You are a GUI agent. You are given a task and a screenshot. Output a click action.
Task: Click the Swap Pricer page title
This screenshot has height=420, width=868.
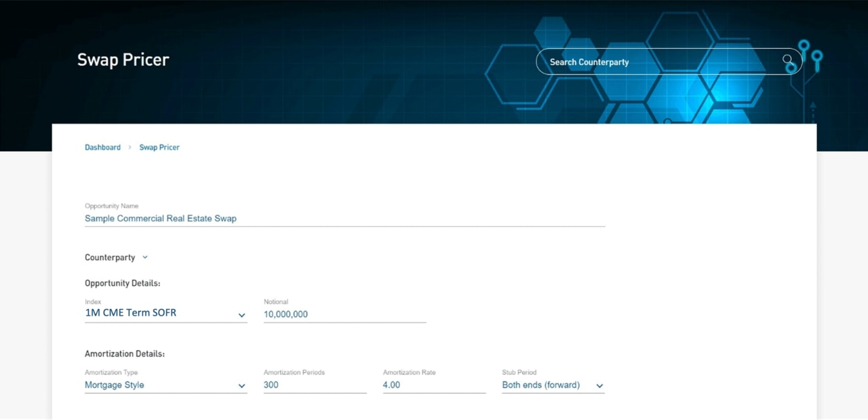(x=123, y=60)
